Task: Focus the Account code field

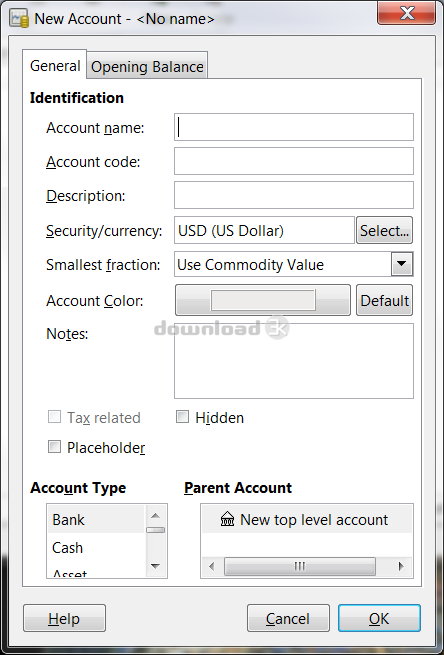Action: [294, 161]
